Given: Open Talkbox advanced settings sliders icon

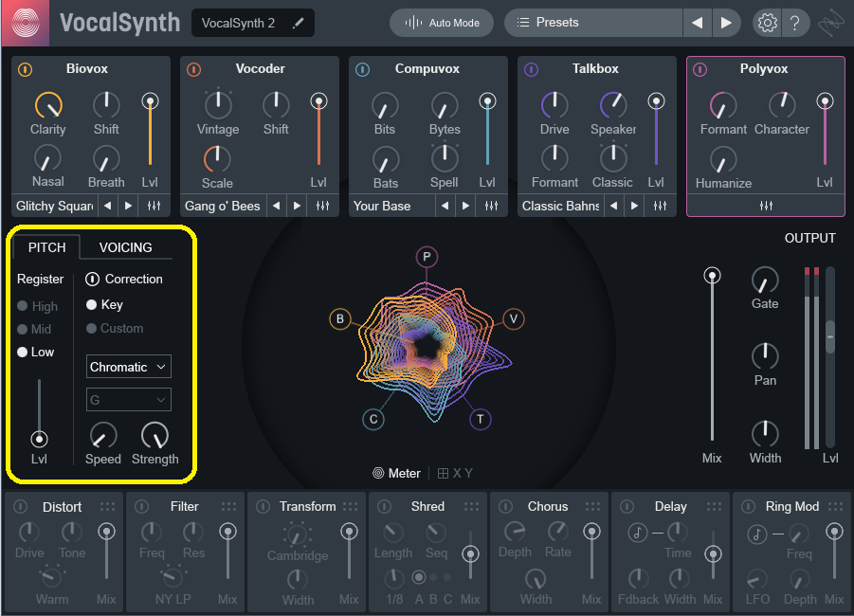Looking at the screenshot, I should (660, 206).
